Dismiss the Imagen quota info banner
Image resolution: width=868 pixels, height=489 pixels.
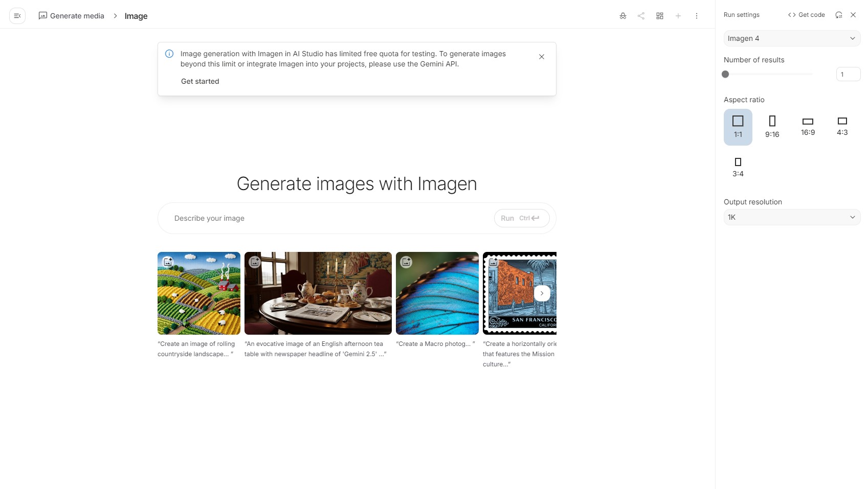tap(541, 57)
